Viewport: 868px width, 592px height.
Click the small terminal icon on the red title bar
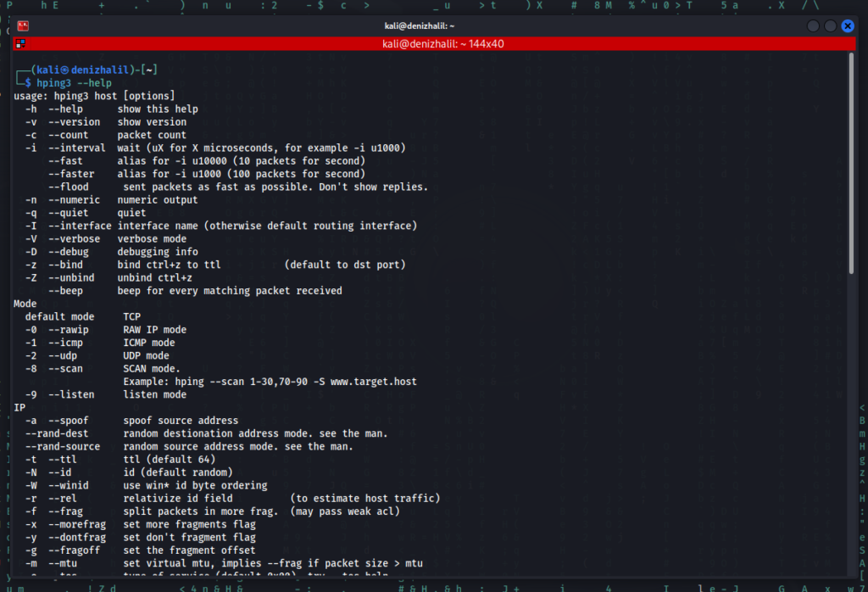[19, 42]
